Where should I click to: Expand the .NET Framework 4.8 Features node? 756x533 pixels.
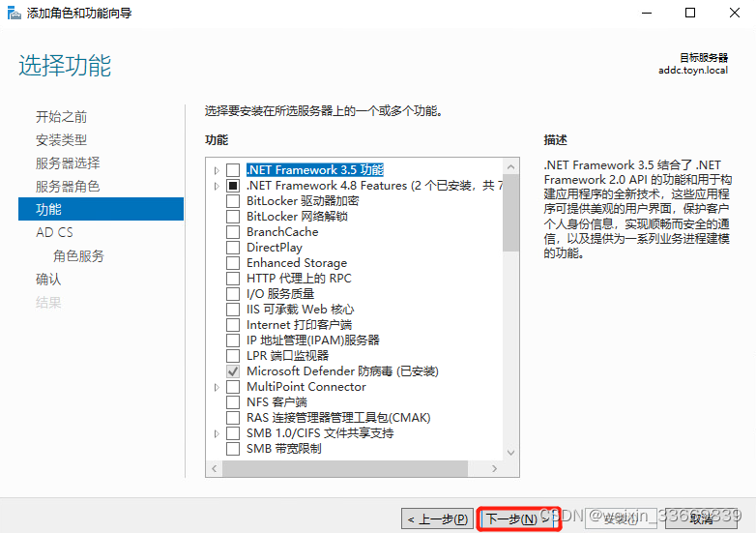pos(217,186)
